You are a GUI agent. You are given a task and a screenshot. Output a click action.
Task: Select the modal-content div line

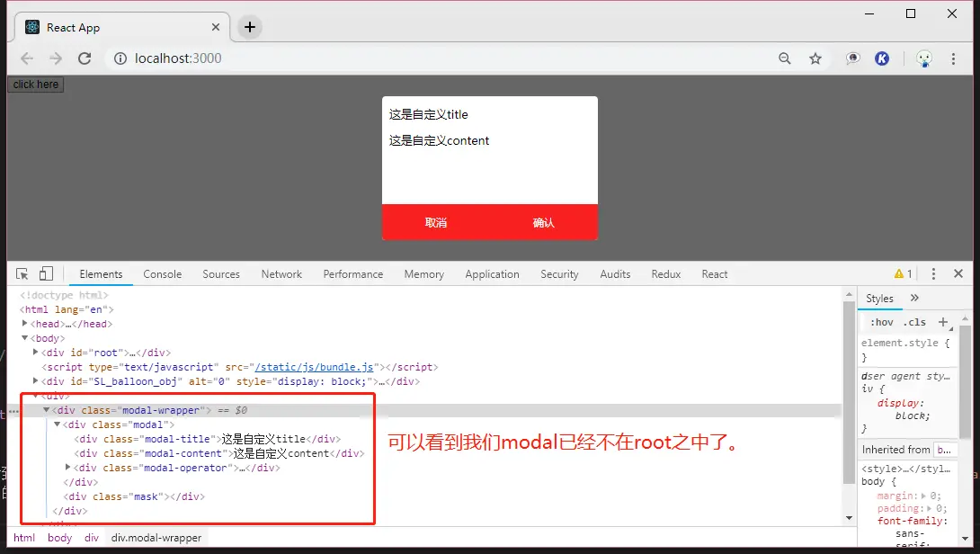pyautogui.click(x=219, y=453)
